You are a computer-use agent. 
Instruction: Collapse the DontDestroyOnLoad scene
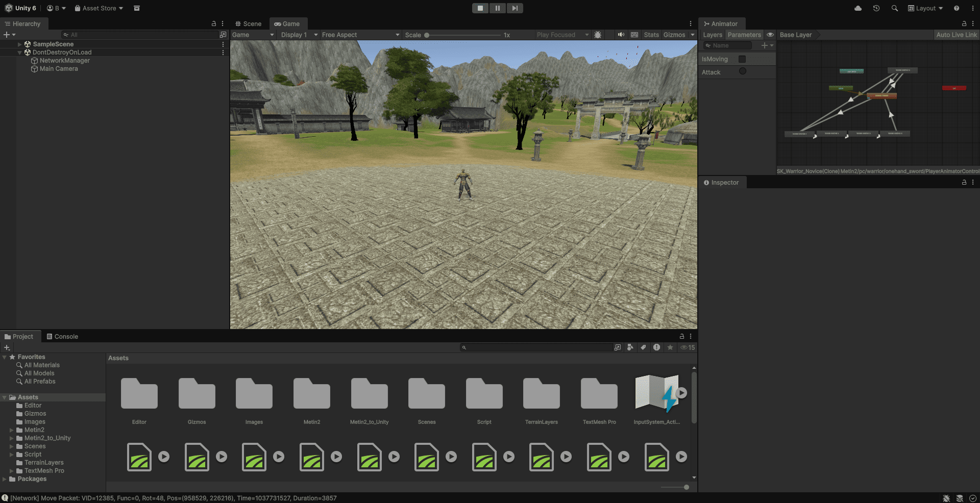(x=20, y=53)
